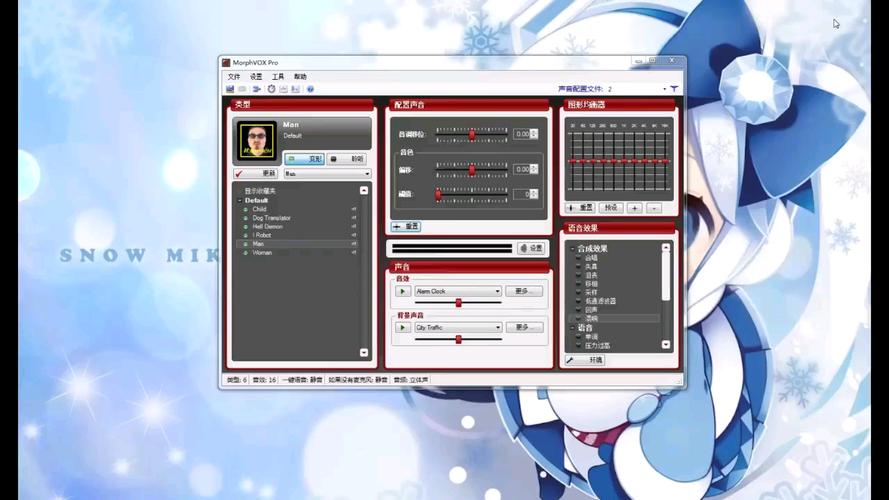Click the voice list scroll-up arrow
This screenshot has width=889, height=500.
pos(364,190)
